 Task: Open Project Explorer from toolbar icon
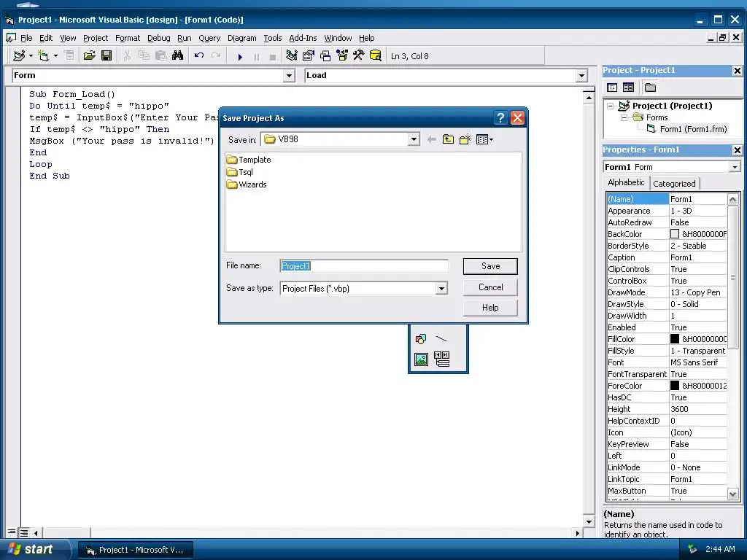coord(292,55)
